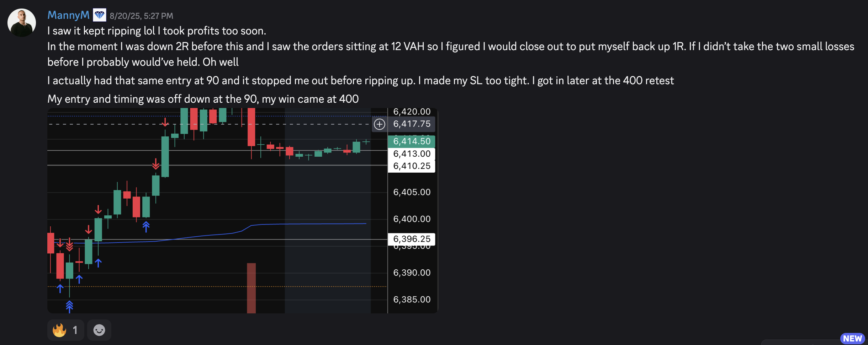Click the 8/20/25, 5:27 PM timestamp
This screenshot has width=868, height=345.
pyautogui.click(x=141, y=16)
